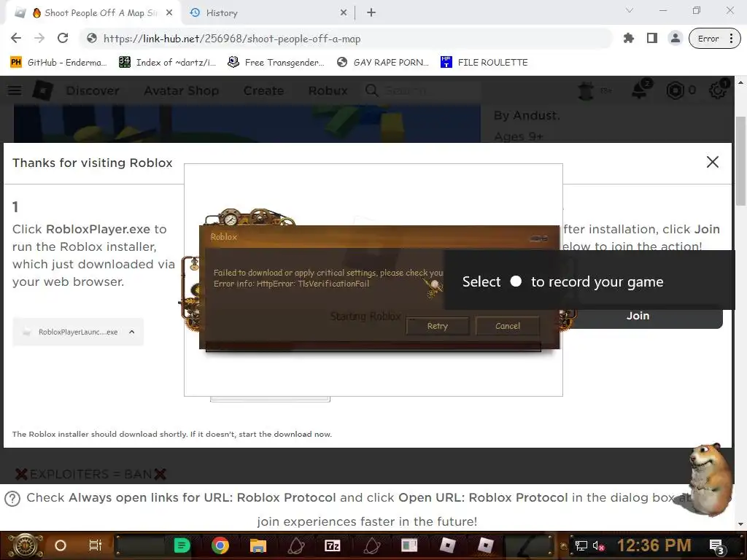Close the History tab

344,13
